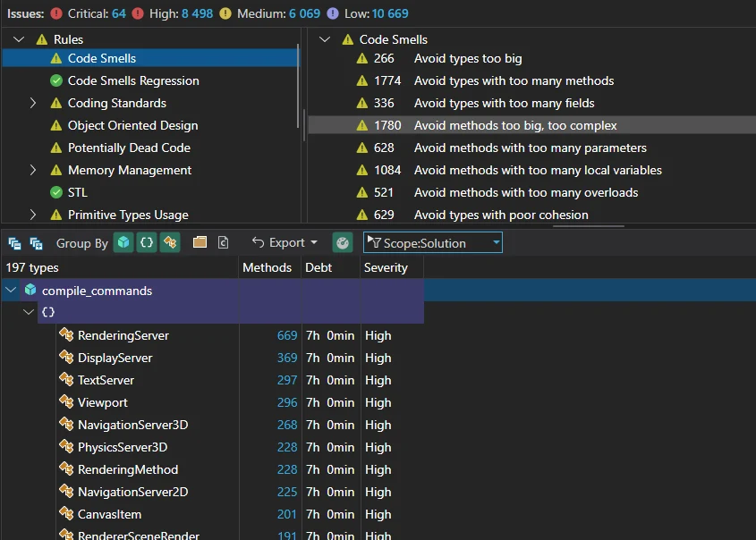Viewport: 756px width, 540px height.
Task: Click the green check icon beside STL
Action: [x=56, y=192]
